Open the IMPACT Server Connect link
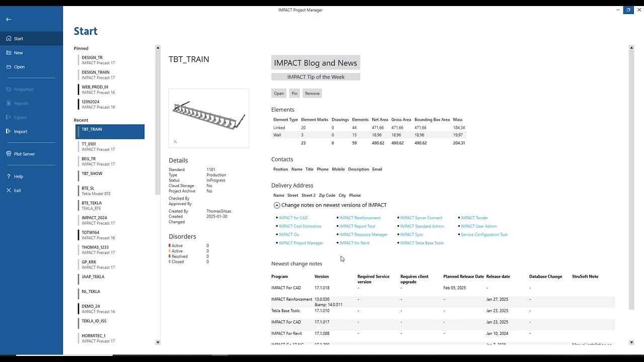 pos(421,218)
